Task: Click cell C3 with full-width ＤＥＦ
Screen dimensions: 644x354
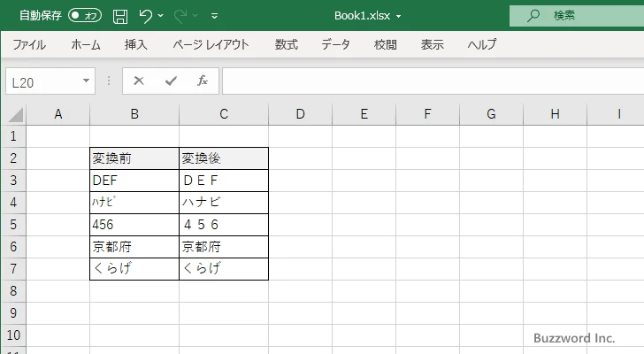Action: pyautogui.click(x=224, y=181)
